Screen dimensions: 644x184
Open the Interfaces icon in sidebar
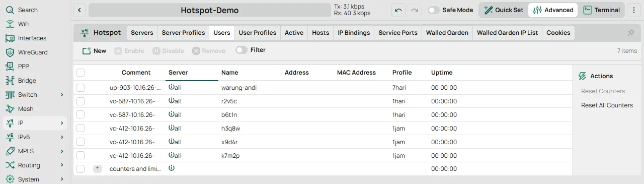(10, 38)
